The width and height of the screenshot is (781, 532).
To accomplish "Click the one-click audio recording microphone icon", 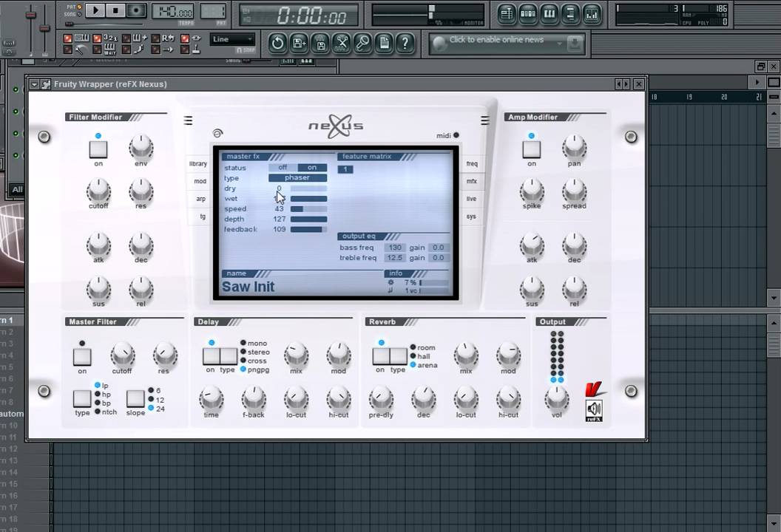I will tap(363, 44).
